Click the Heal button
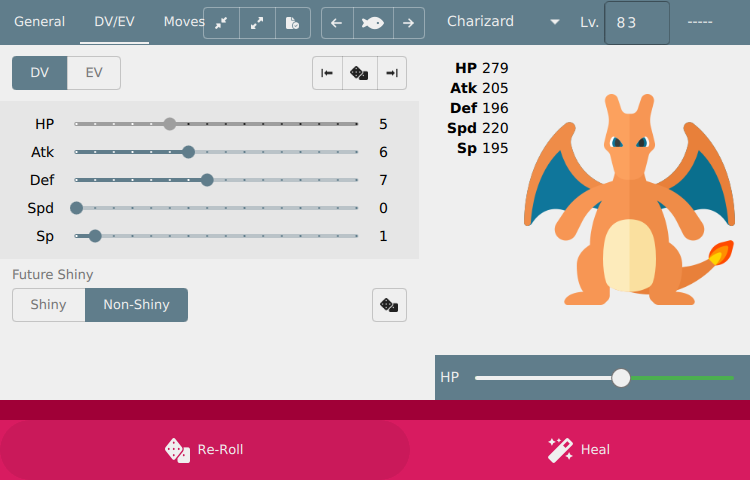This screenshot has width=750, height=480. click(x=579, y=450)
